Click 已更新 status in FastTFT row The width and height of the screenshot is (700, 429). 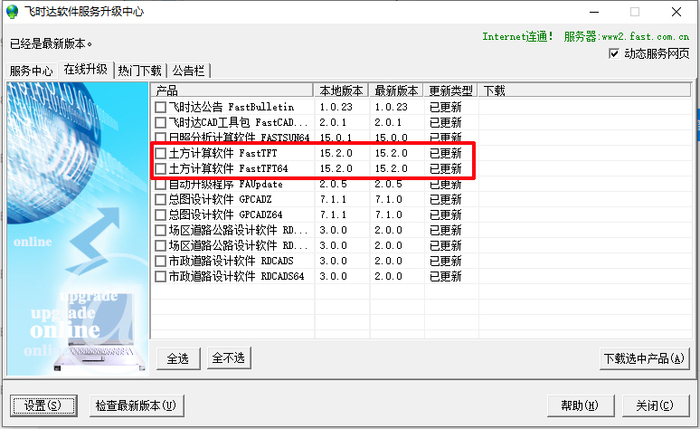445,153
